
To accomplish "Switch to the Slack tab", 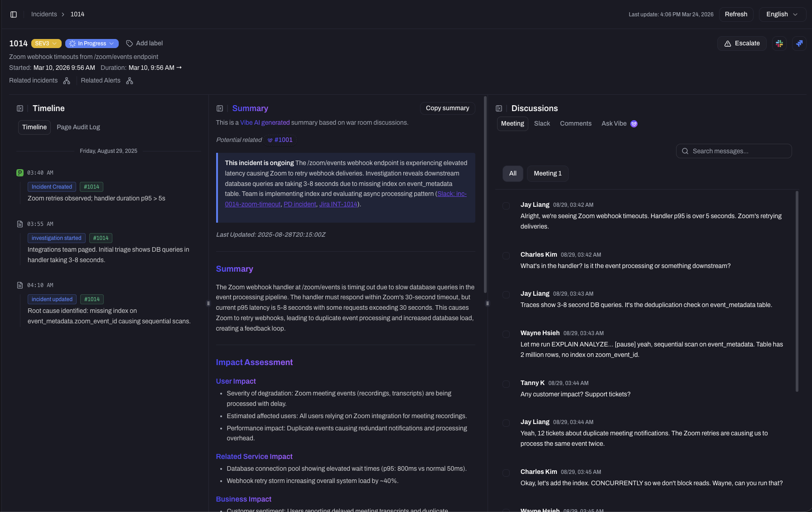I will tap(542, 124).
